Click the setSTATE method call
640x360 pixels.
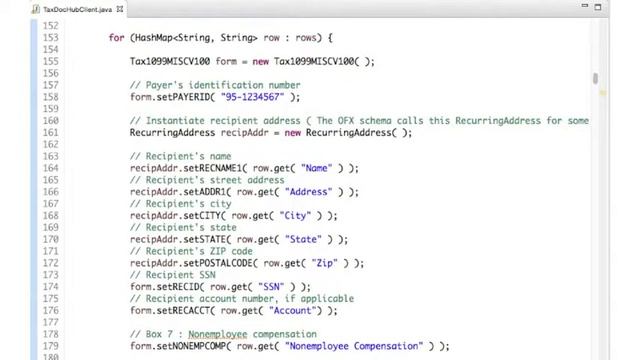point(205,239)
